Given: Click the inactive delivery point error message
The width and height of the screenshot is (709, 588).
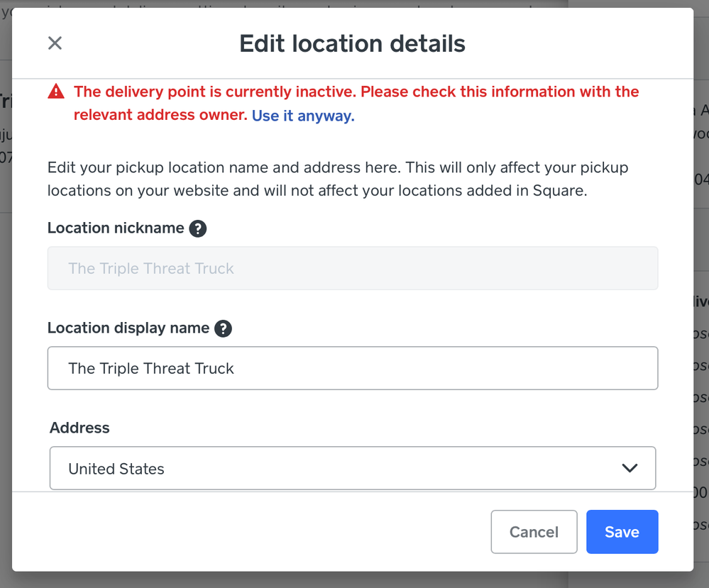Looking at the screenshot, I should coord(356,92).
